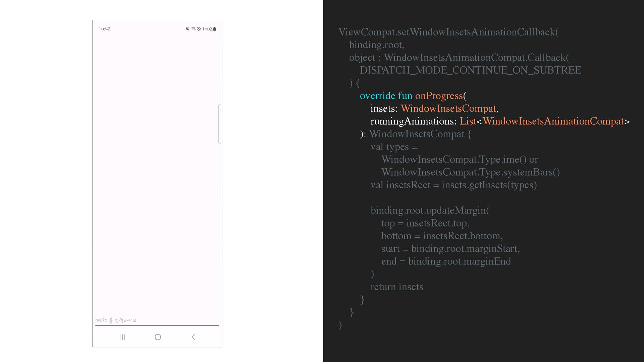Click the do-not-disturb icon in status bar
The width and height of the screenshot is (644, 362).
199,29
